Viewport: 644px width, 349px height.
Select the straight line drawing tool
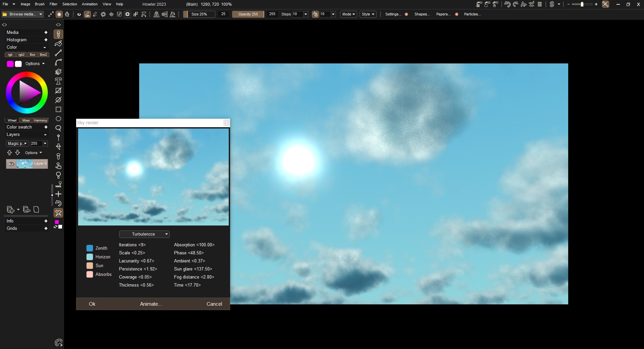58,53
